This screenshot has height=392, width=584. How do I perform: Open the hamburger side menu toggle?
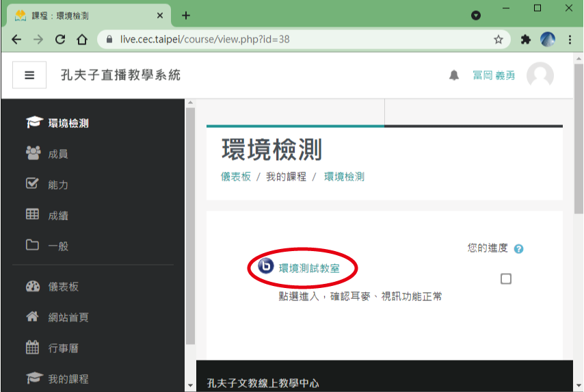(29, 75)
